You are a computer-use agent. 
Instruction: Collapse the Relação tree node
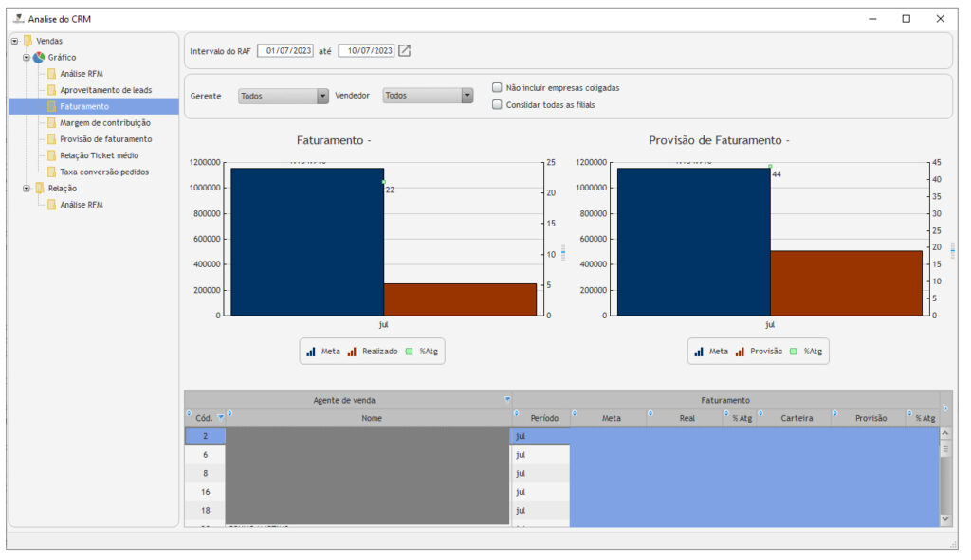[27, 189]
